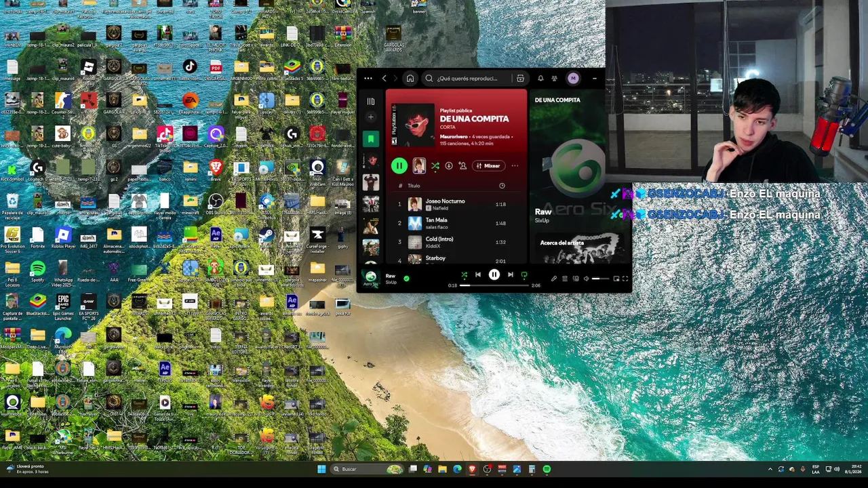Open the Acerca del artista card
Viewport: 868px width, 488px height.
(x=580, y=247)
